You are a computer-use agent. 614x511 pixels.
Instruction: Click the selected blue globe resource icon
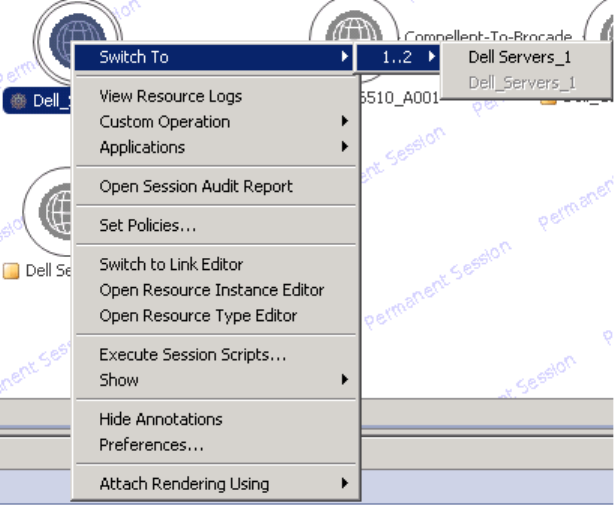78,28
